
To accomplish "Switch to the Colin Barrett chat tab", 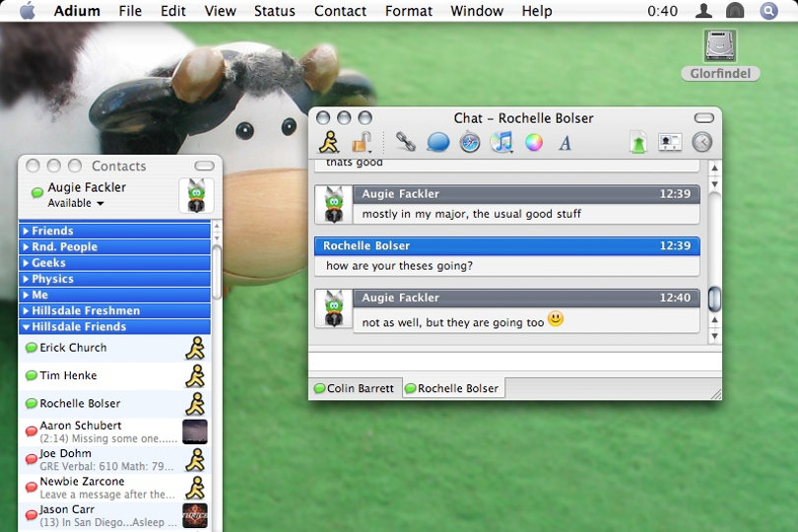I will (356, 388).
